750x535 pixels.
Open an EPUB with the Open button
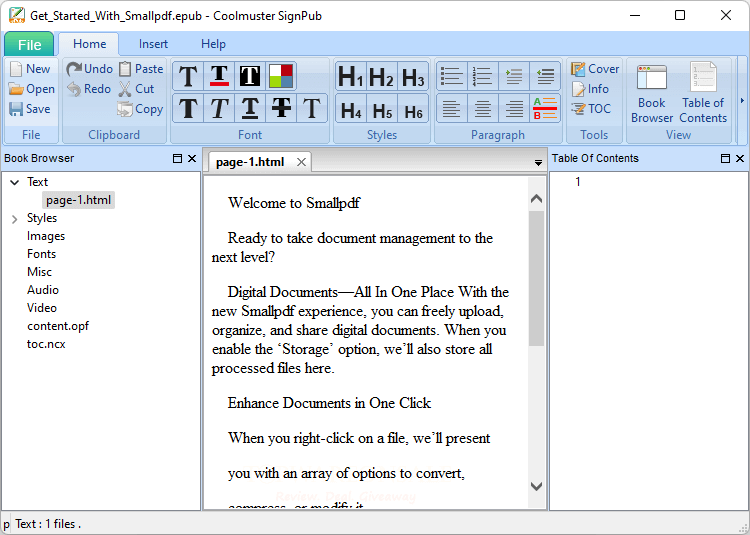tap(32, 89)
